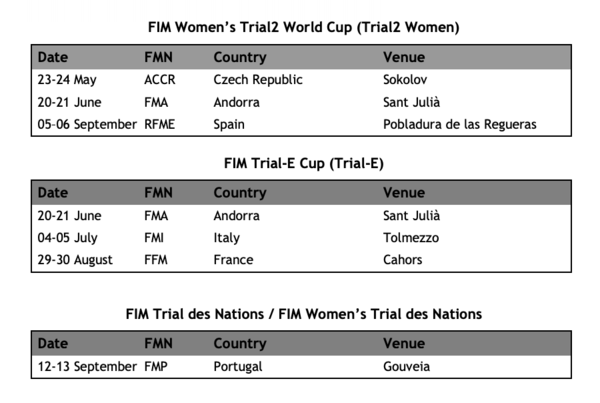Select Portugal country cell
The width and height of the screenshot is (600, 403).
click(x=238, y=367)
